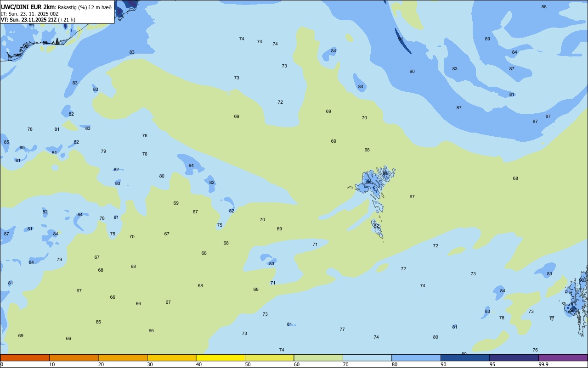Click the '99.9' tick label on the color scale
588x368 pixels.
pos(543,364)
